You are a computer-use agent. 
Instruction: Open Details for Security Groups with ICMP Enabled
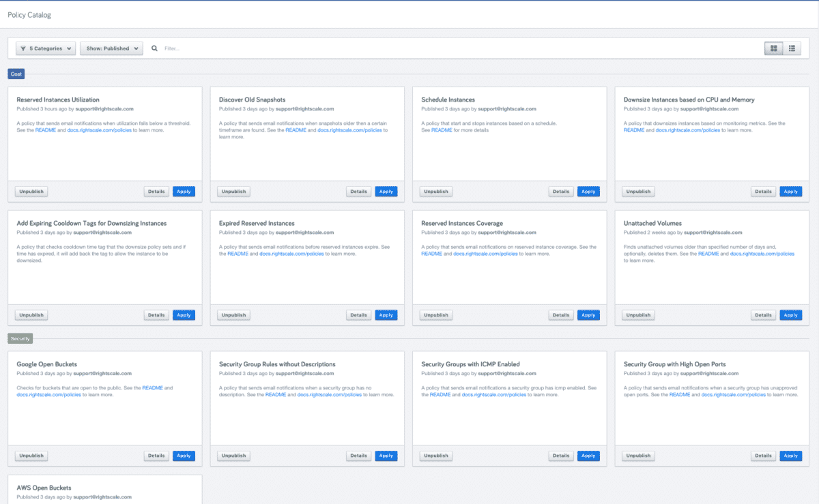coord(561,456)
